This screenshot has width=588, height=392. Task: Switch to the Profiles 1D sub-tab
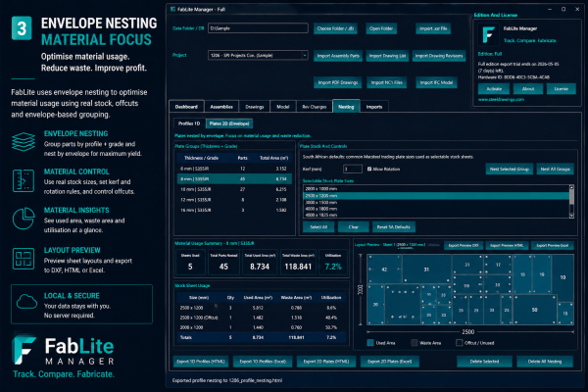189,123
